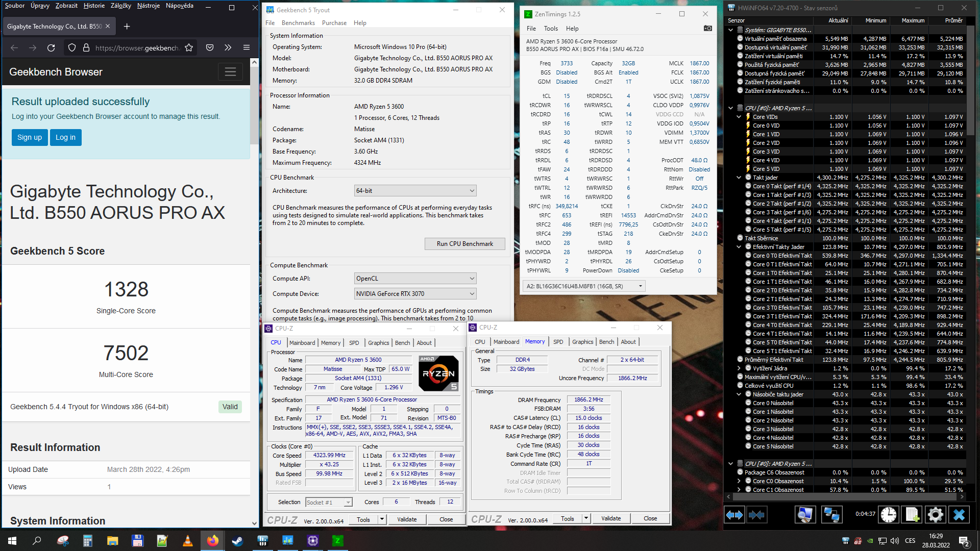This screenshot has height=551, width=980.
Task: Open Windows Start menu
Action: click(12, 541)
